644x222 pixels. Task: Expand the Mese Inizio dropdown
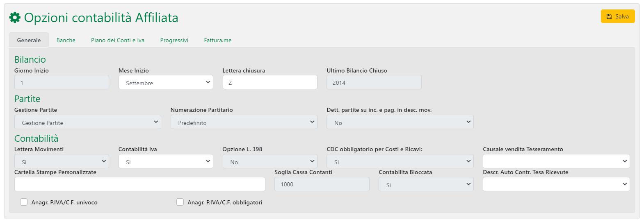click(x=166, y=82)
